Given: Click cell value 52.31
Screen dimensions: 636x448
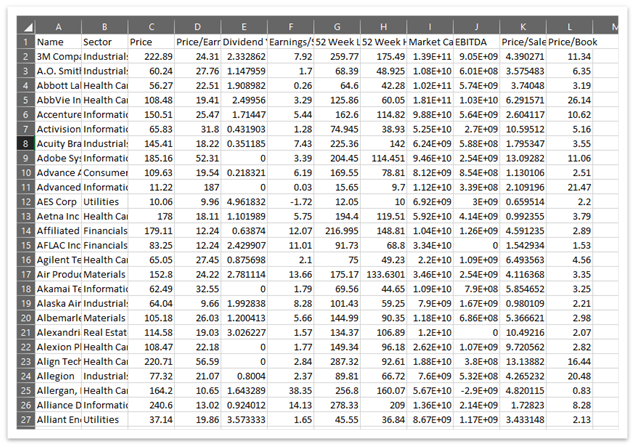Looking at the screenshot, I should (x=198, y=159).
